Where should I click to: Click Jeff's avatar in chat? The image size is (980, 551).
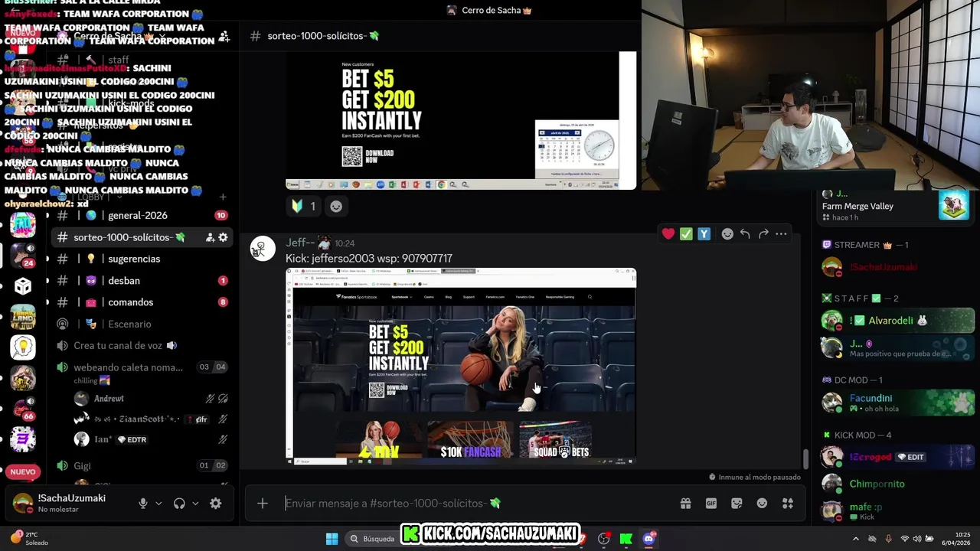(x=263, y=249)
